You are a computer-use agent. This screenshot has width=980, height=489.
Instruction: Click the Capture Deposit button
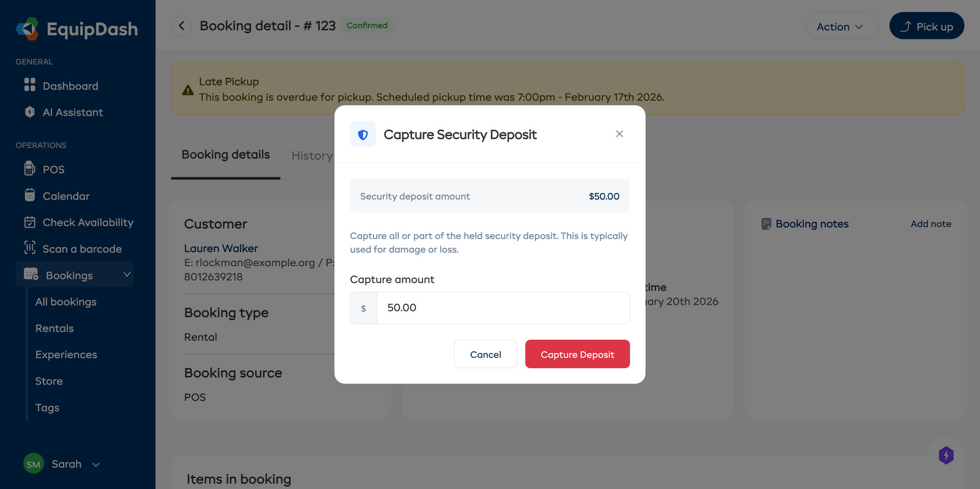tap(577, 354)
